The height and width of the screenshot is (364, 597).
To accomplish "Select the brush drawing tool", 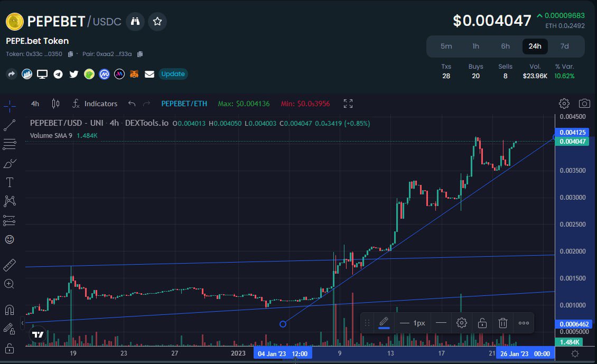I will tap(10, 163).
